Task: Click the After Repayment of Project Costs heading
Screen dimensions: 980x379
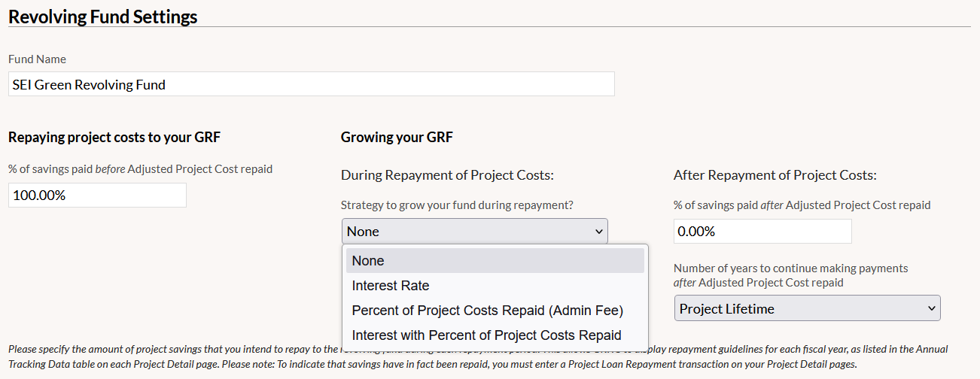Action: coord(775,175)
